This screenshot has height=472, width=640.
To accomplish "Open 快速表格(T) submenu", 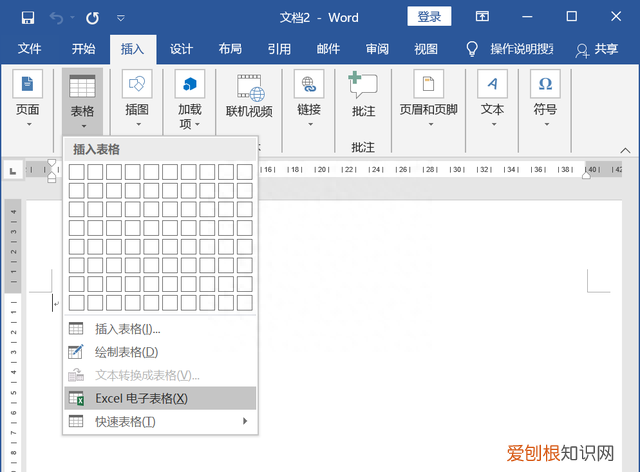I will 160,421.
